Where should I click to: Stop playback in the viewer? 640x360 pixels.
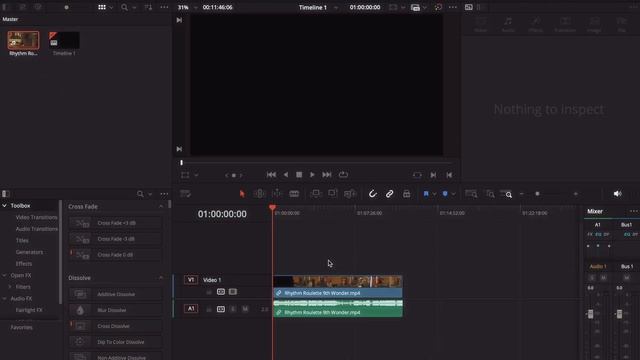point(299,175)
